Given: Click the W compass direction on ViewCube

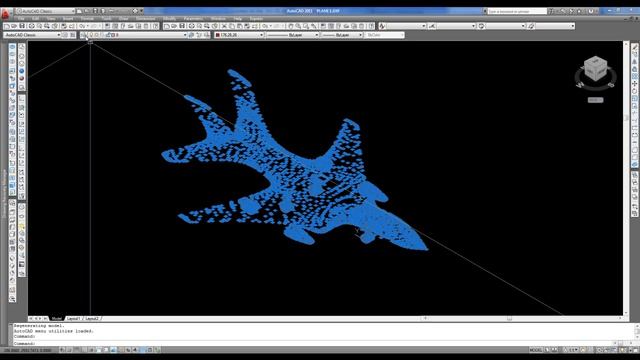Looking at the screenshot, I should tap(579, 85).
